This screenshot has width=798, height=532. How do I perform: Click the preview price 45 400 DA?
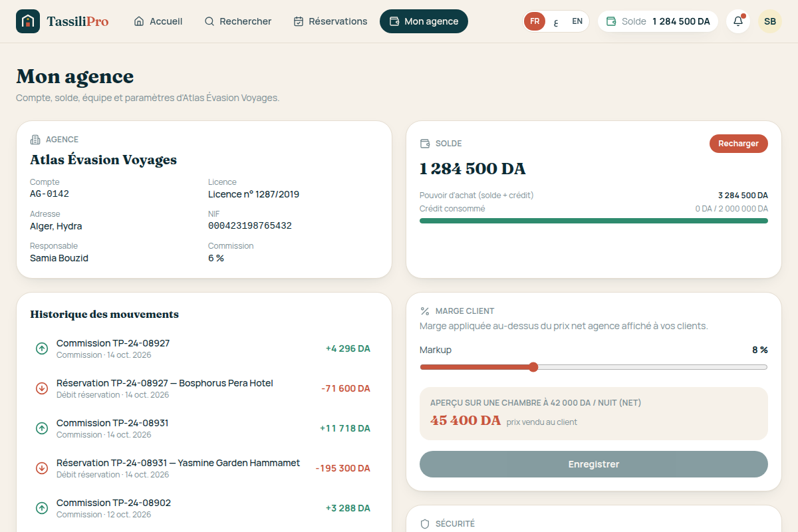tap(465, 420)
